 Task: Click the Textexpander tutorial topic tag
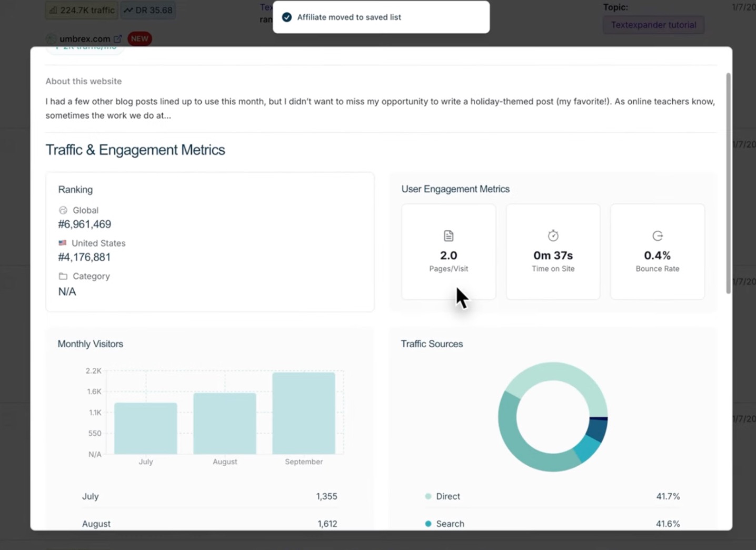point(653,25)
